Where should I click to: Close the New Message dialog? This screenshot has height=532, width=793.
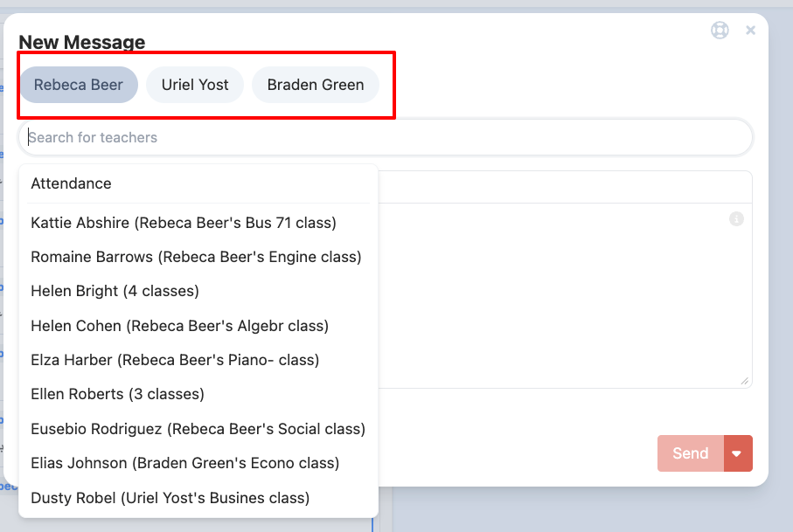(x=750, y=31)
